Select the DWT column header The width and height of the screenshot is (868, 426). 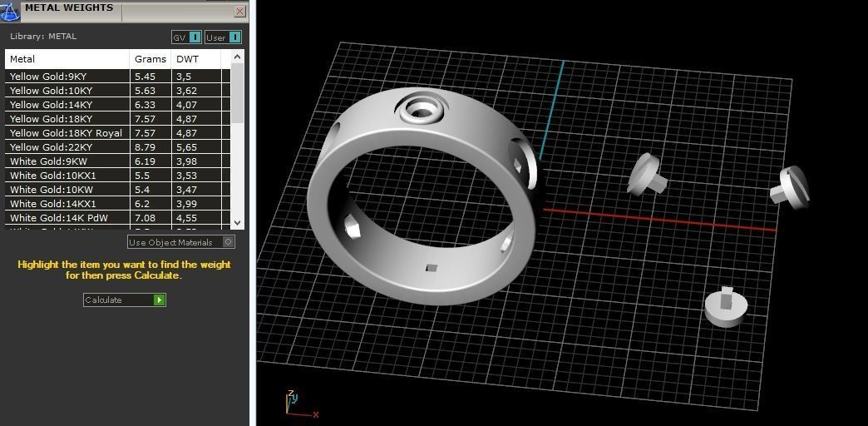click(196, 59)
